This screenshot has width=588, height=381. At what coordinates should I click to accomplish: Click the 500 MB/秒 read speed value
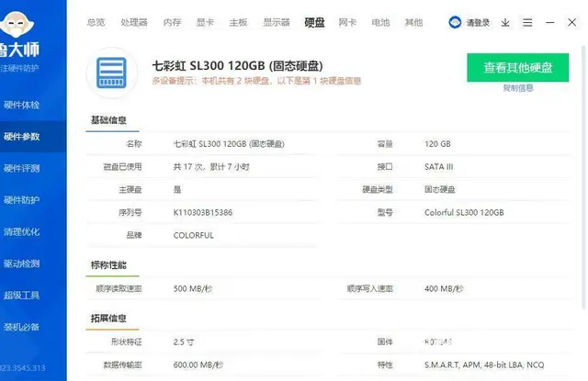[193, 289]
